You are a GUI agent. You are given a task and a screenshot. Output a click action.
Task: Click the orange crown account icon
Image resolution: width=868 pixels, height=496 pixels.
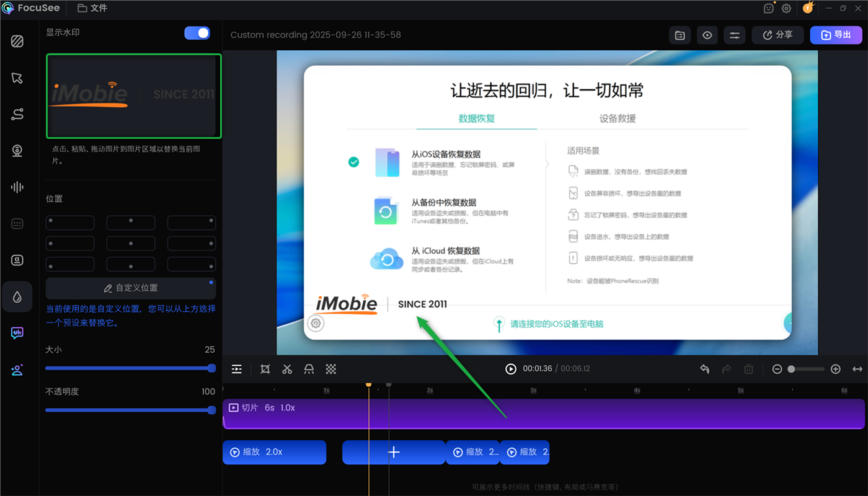pos(808,7)
